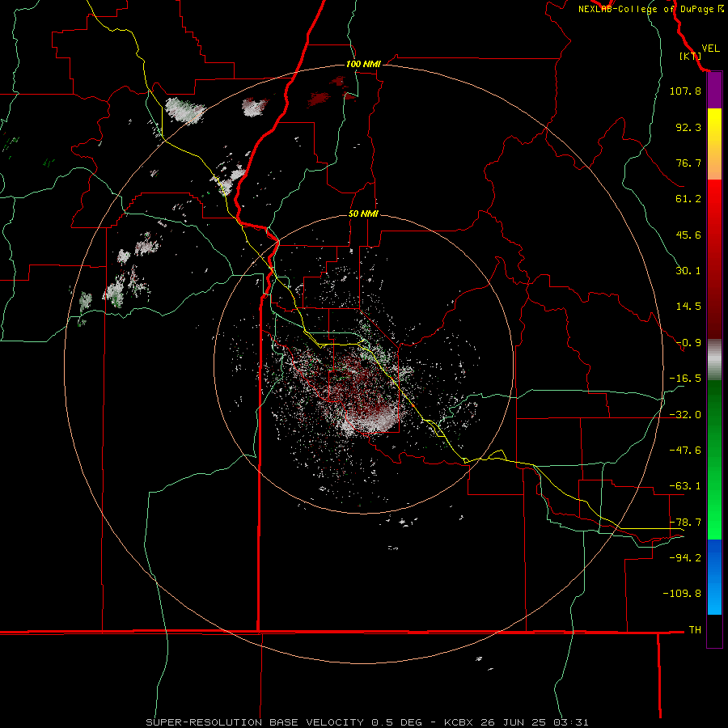Screen dimensions: 728x728
Task: Select the 45.6 scale value
Action: [688, 235]
